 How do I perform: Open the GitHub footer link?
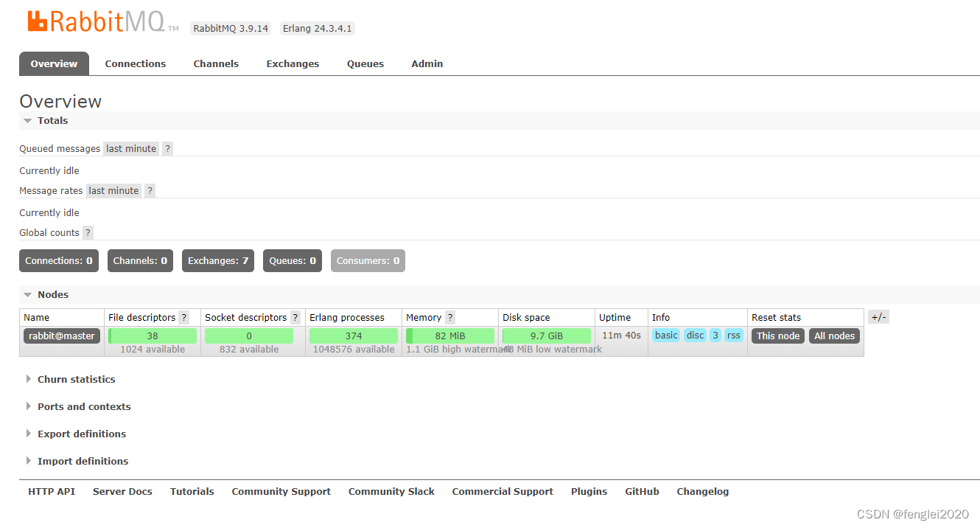tap(643, 492)
